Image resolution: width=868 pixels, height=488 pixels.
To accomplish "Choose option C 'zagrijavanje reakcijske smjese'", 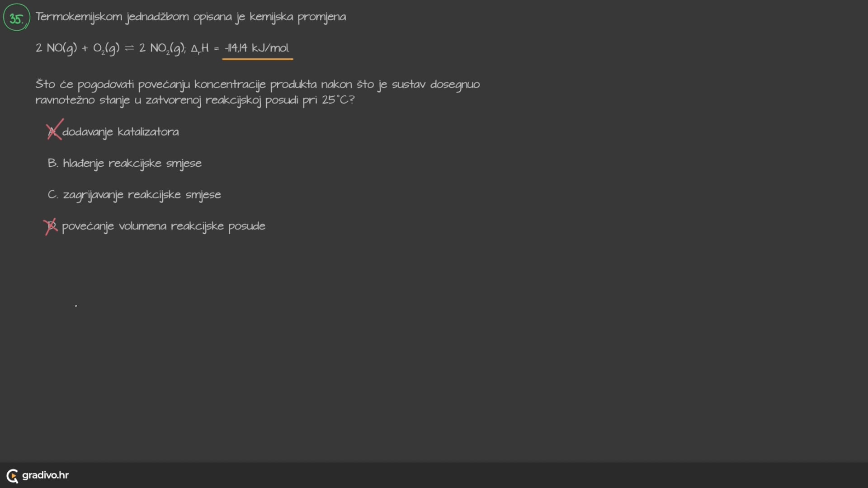I will (x=142, y=195).
